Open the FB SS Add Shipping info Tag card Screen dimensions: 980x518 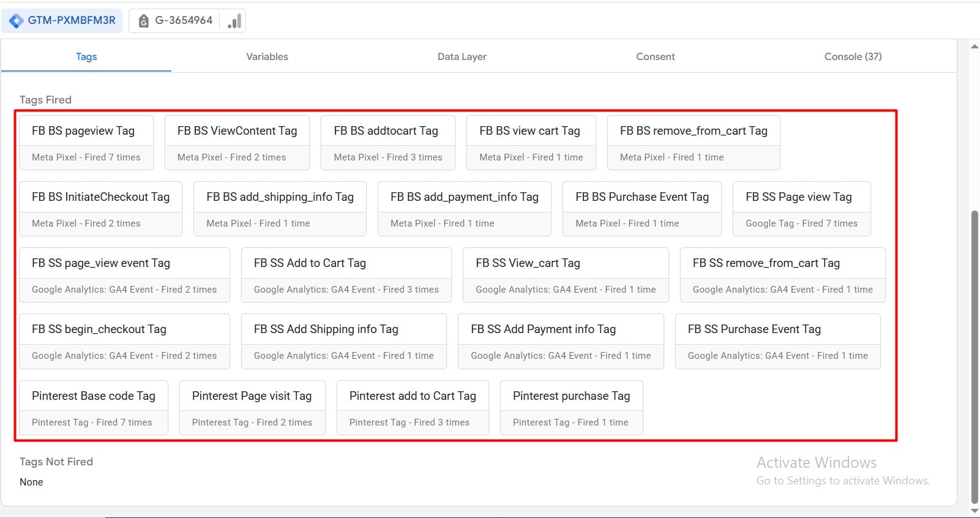click(344, 341)
